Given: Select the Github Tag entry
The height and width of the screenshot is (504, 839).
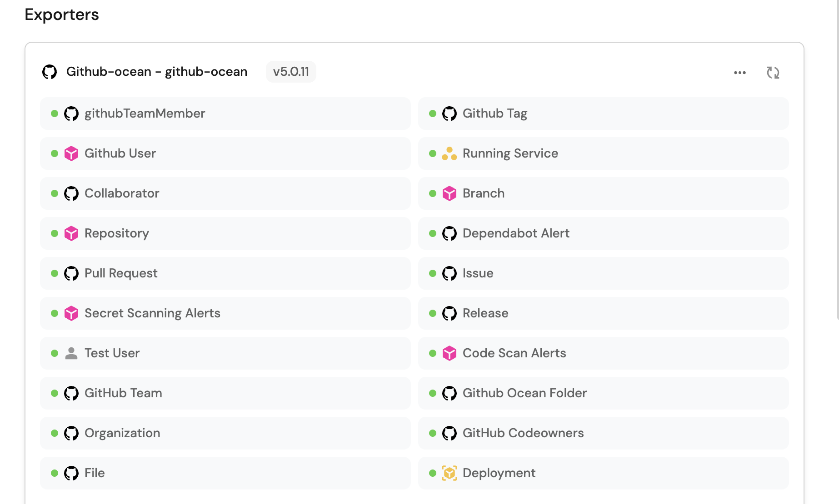Looking at the screenshot, I should pyautogui.click(x=603, y=114).
